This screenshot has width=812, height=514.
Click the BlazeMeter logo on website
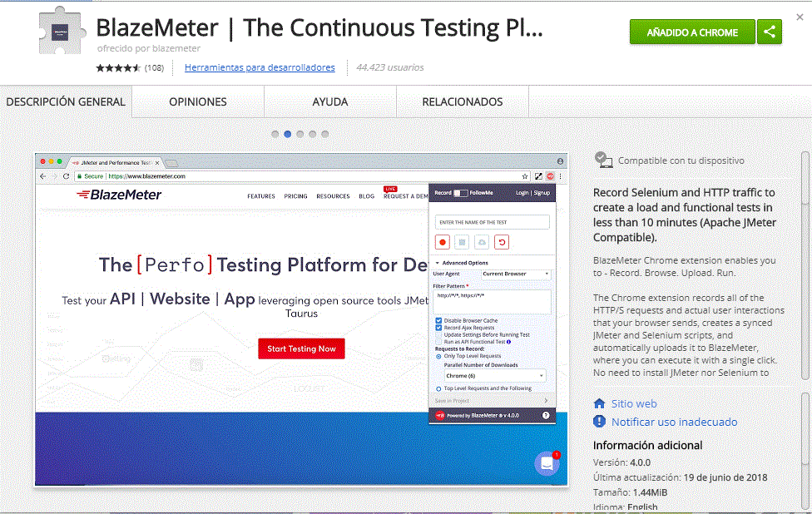coord(119,195)
